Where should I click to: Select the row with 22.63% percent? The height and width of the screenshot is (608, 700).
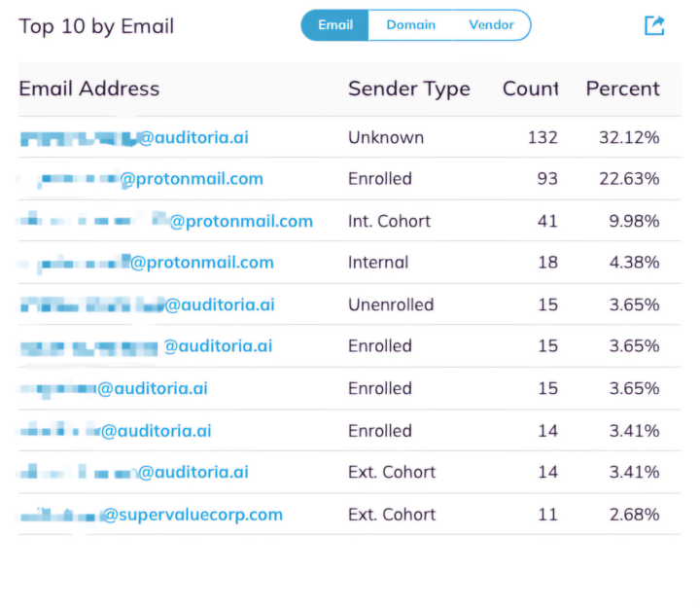(x=350, y=179)
